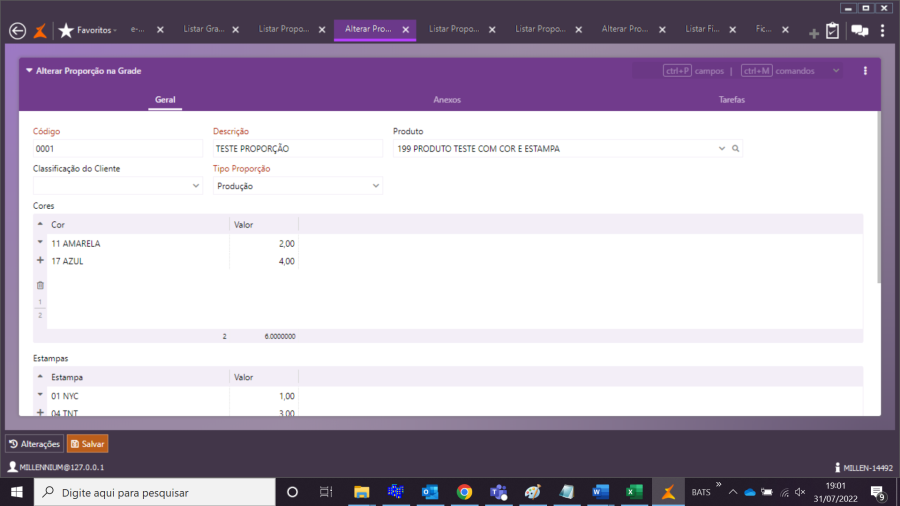This screenshot has height=506, width=900.
Task: Move row down in Estampas grid
Action: (x=40, y=395)
